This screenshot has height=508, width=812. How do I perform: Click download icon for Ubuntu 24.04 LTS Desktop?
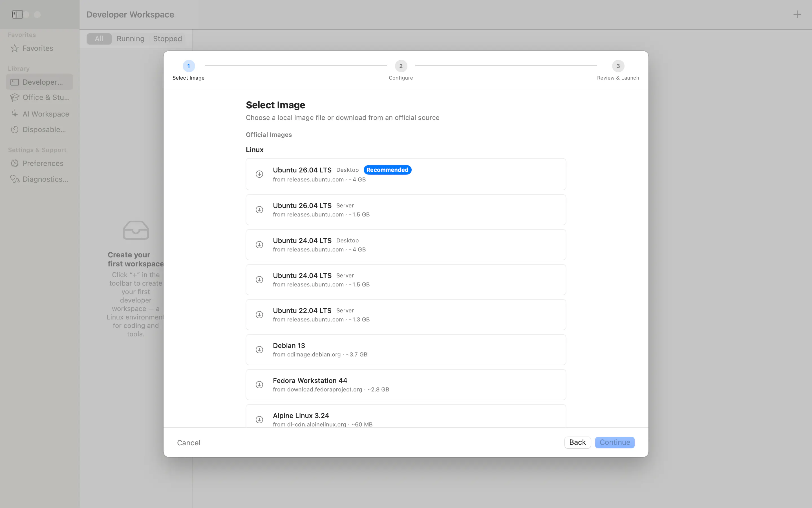pos(259,245)
